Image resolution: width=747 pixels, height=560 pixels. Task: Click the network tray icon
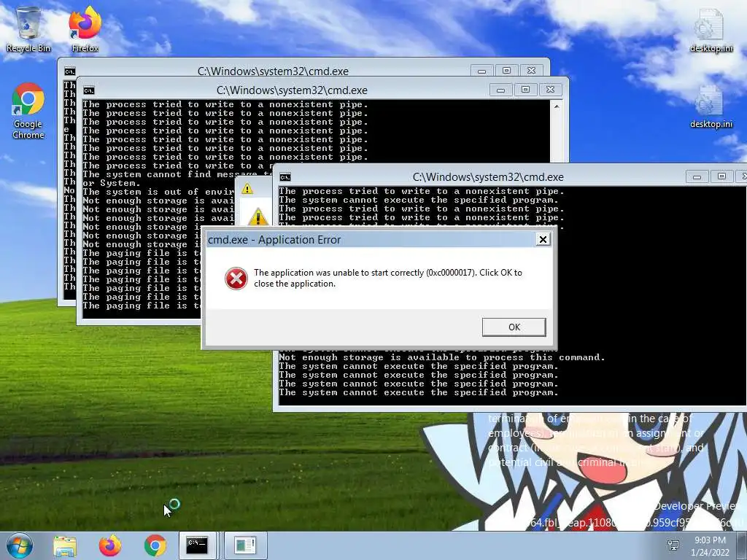click(673, 545)
